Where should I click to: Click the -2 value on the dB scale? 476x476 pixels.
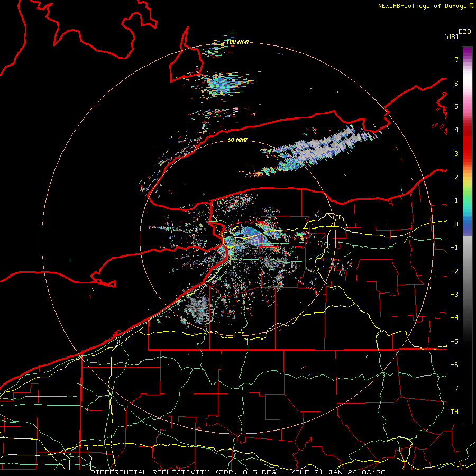coord(454,271)
